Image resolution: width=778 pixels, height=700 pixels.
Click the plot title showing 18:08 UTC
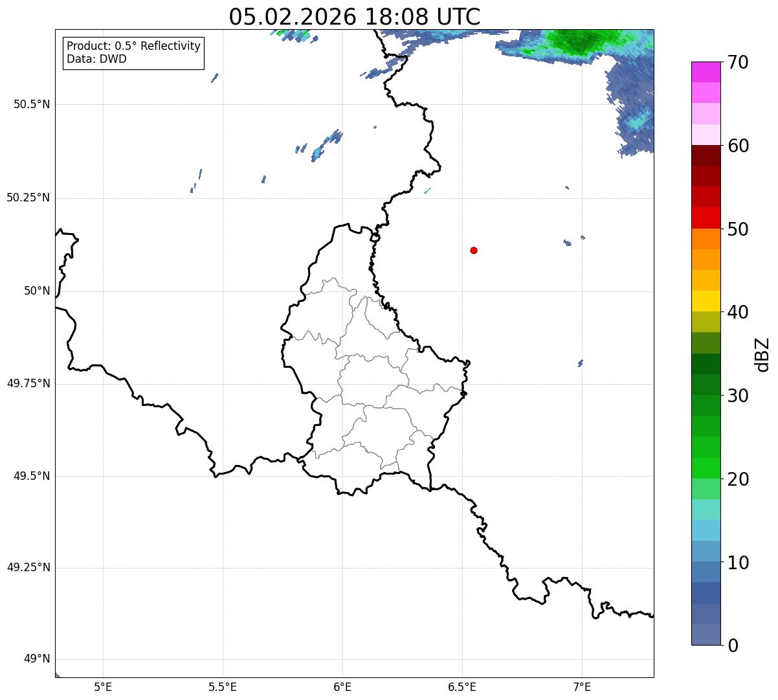(x=355, y=16)
